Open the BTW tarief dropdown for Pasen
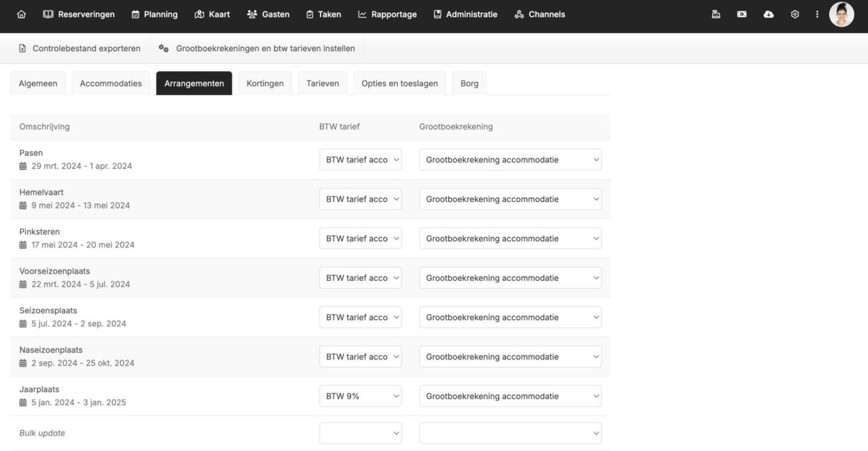The height and width of the screenshot is (451, 868). [360, 160]
